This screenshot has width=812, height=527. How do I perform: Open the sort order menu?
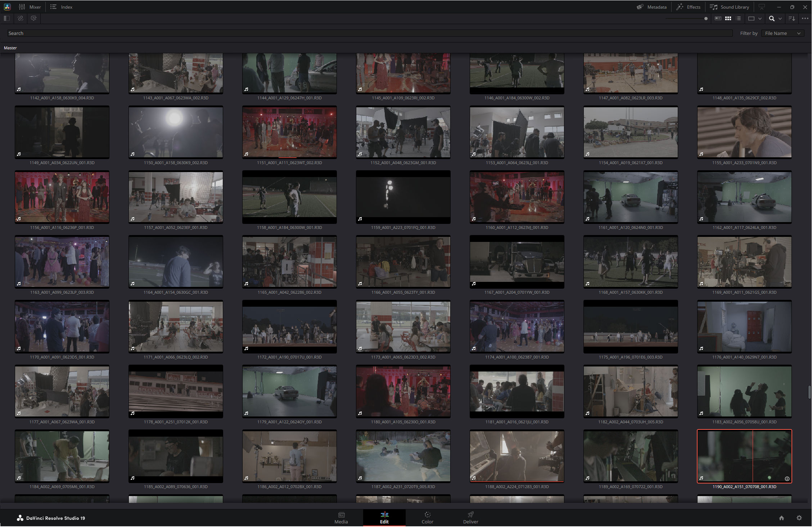[792, 18]
